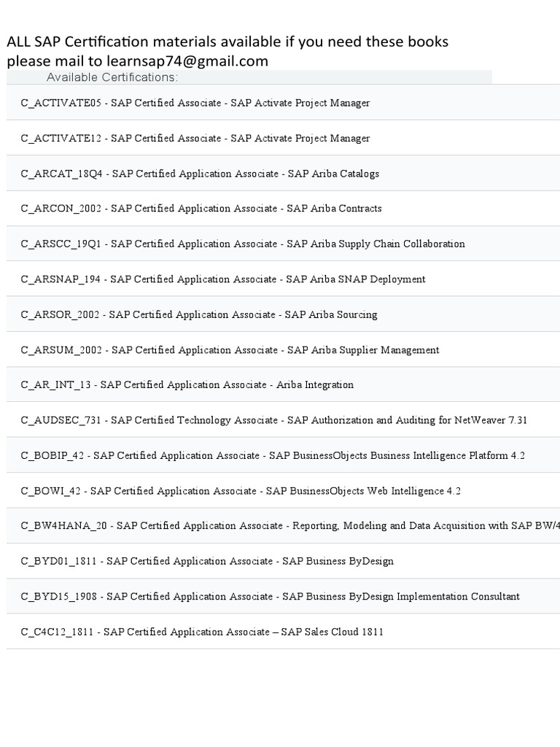Click the C_BYD01_1811 Business ByDesign row
Viewport: 560px width, 747px height.
(x=207, y=561)
